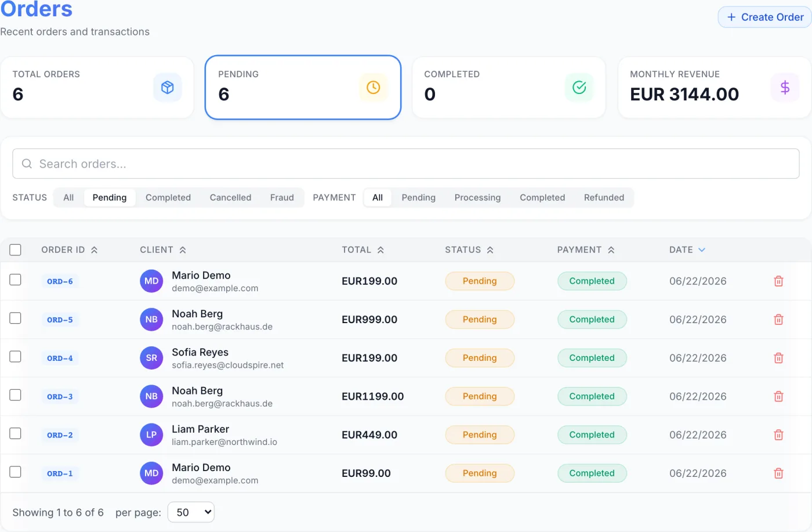Select the Cancelled status filter
Viewport: 812px width, 532px height.
pos(230,198)
